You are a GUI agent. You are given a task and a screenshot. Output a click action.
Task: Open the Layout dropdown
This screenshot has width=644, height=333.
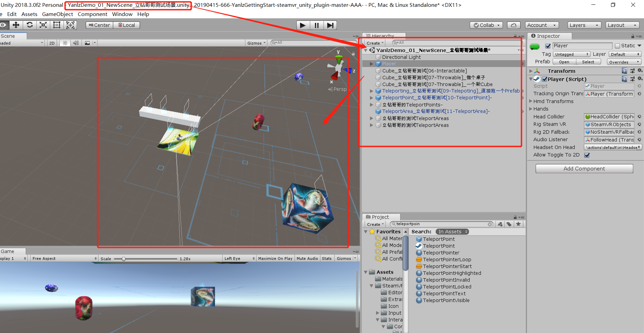[x=622, y=25]
